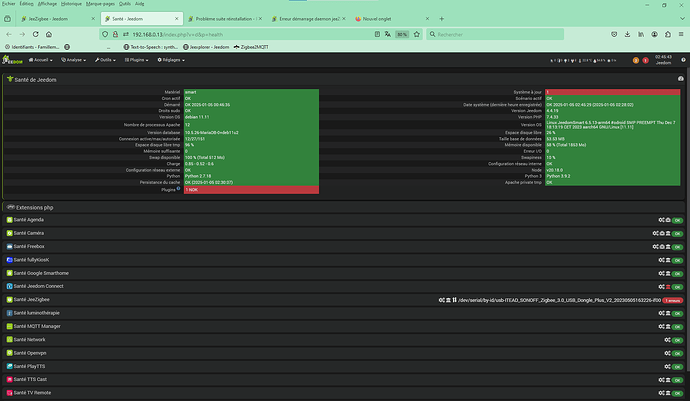Click the OK badge for Santé Openvpn

[x=678, y=353]
